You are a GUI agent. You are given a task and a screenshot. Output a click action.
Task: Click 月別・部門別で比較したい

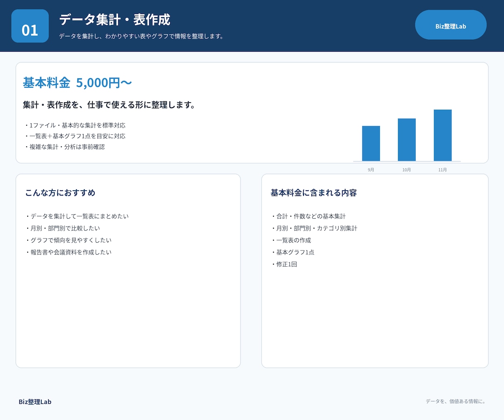pos(62,228)
